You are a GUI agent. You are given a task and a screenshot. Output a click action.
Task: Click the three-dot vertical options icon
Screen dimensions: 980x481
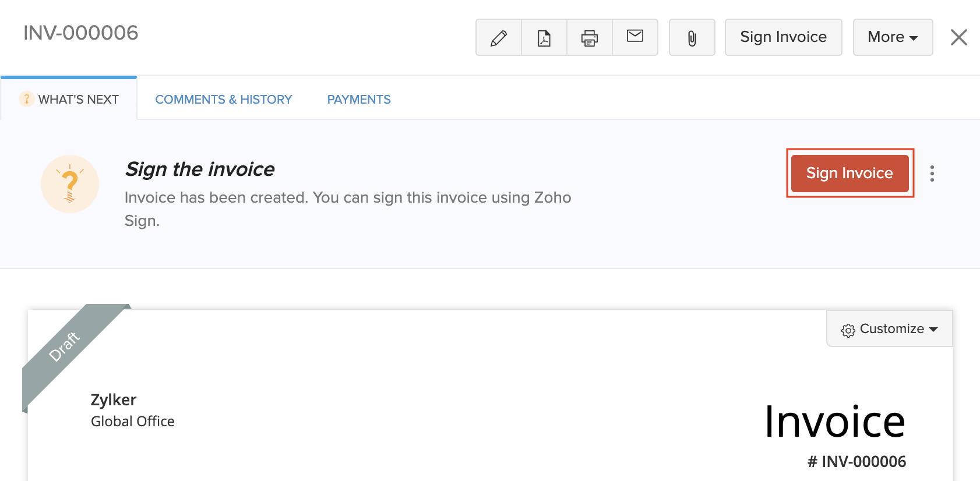coord(932,174)
